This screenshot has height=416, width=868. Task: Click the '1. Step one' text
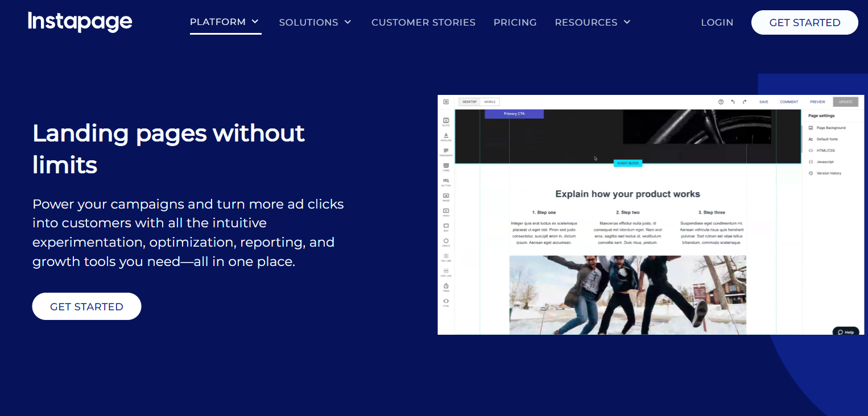click(x=544, y=212)
